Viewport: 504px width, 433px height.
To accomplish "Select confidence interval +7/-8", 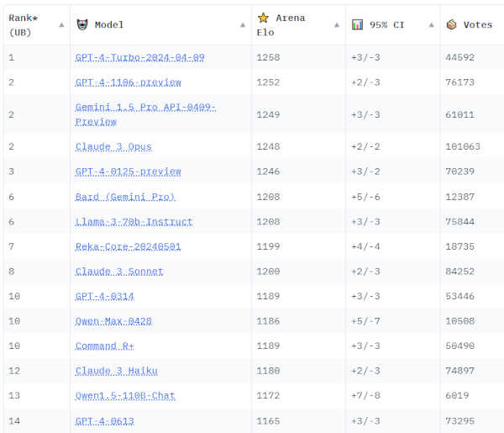I will [x=365, y=396].
